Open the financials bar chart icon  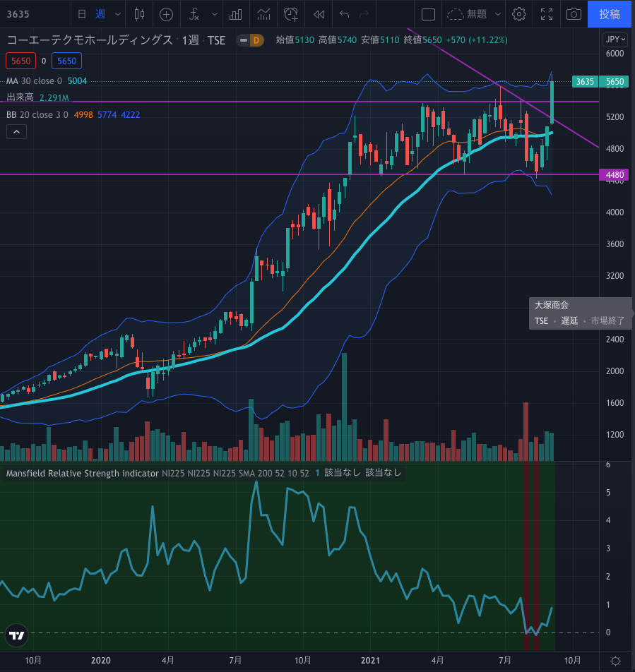click(x=235, y=14)
